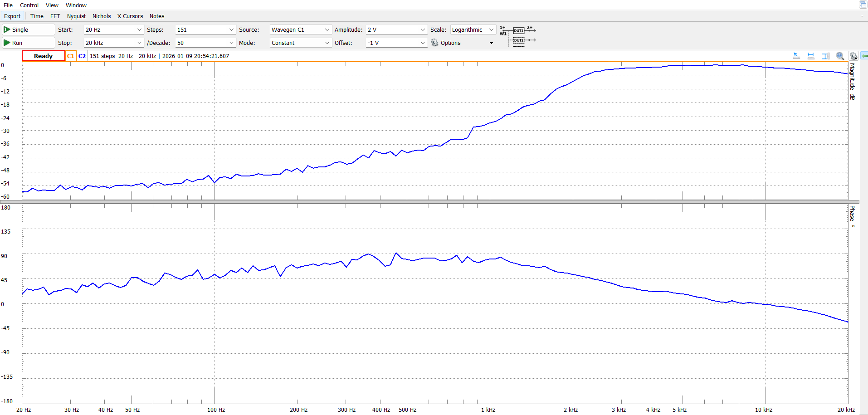Click the DUT1 wiring diagram icon
The image size is (868, 415).
[518, 30]
